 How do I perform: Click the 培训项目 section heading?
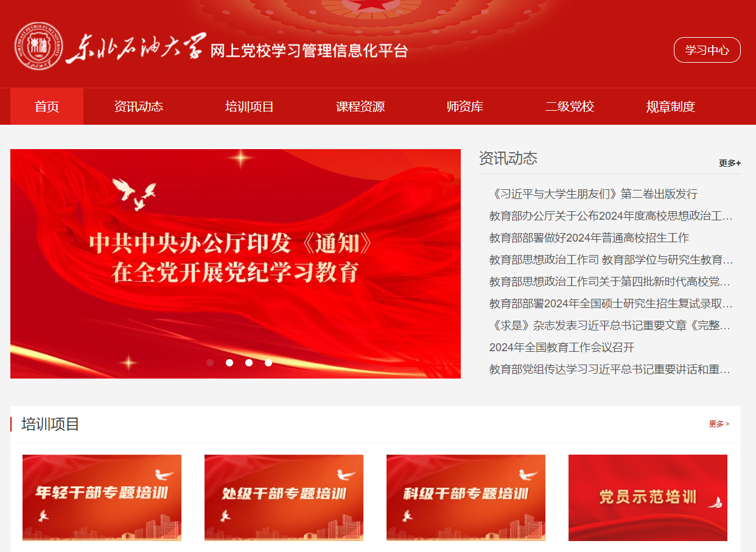51,424
